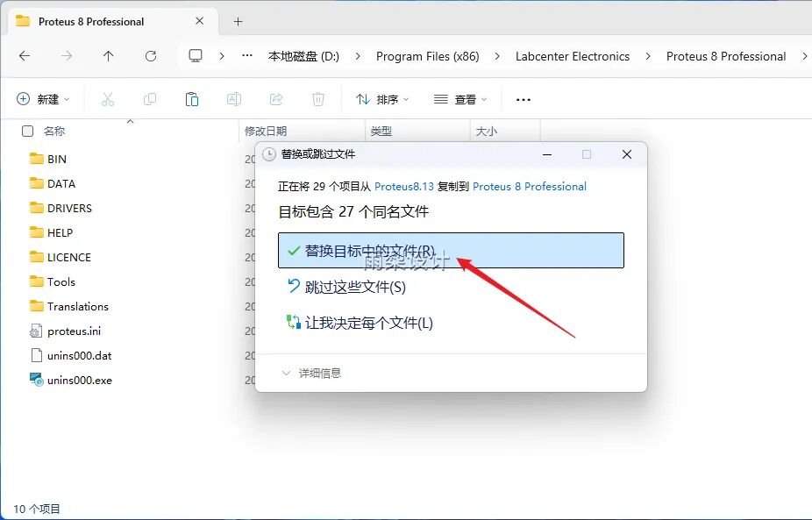Select the Rename icon in the toolbar
This screenshot has width=812, height=520.
pos(234,98)
